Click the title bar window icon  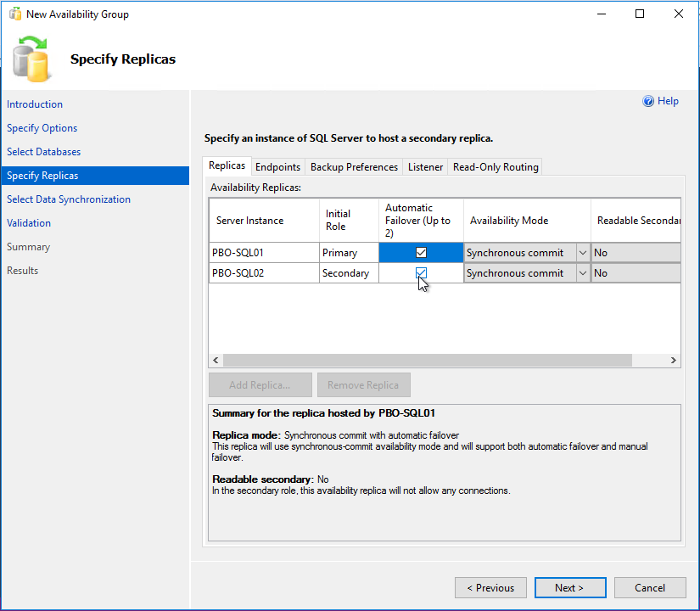coord(14,14)
